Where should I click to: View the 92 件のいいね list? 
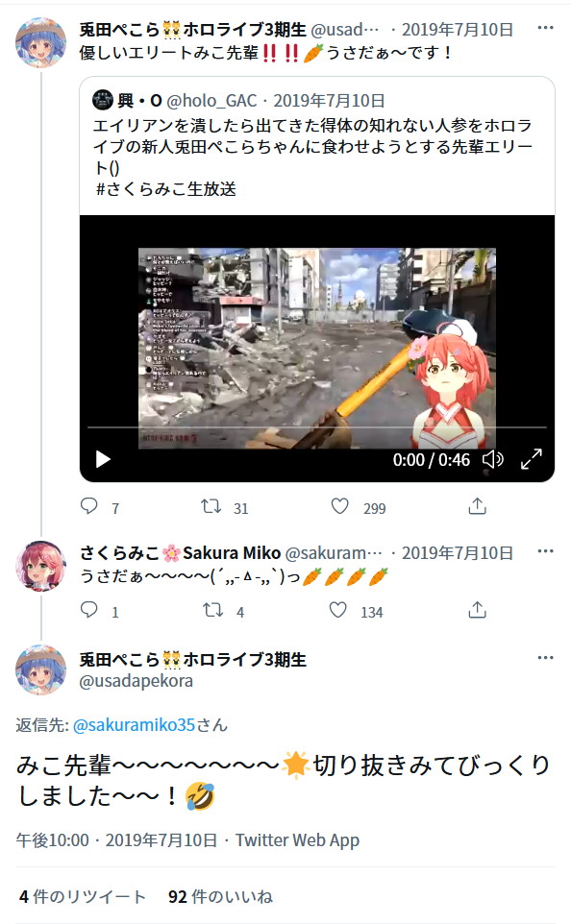[x=220, y=896]
